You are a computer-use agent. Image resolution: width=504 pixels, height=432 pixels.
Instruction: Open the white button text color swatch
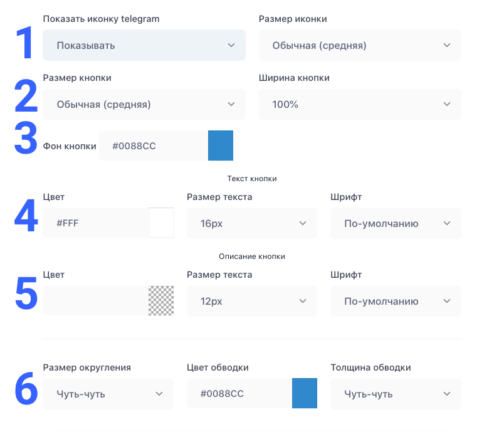(161, 223)
